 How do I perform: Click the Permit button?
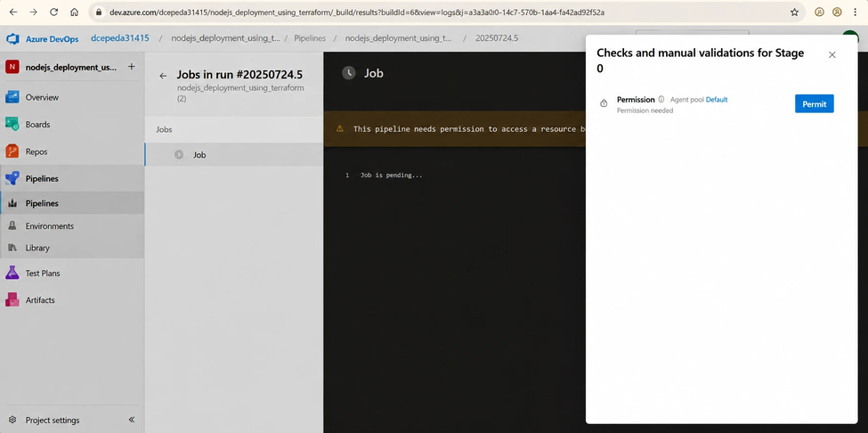(815, 103)
